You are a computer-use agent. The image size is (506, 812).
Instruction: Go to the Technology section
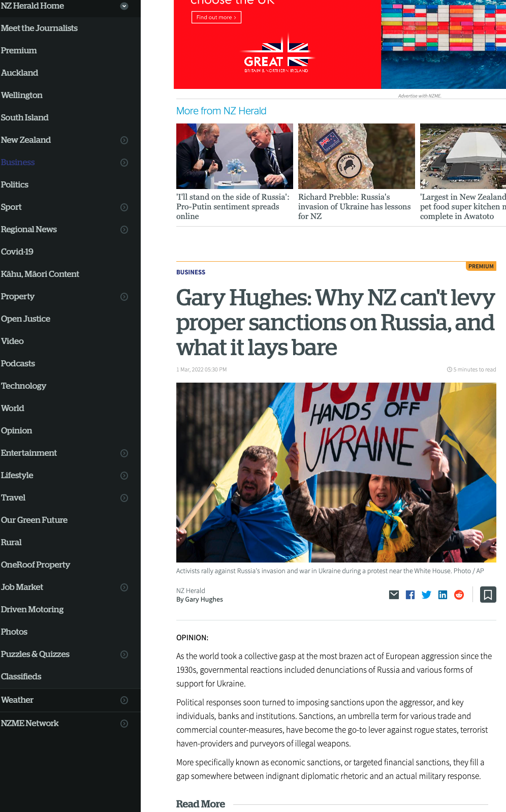click(x=23, y=386)
